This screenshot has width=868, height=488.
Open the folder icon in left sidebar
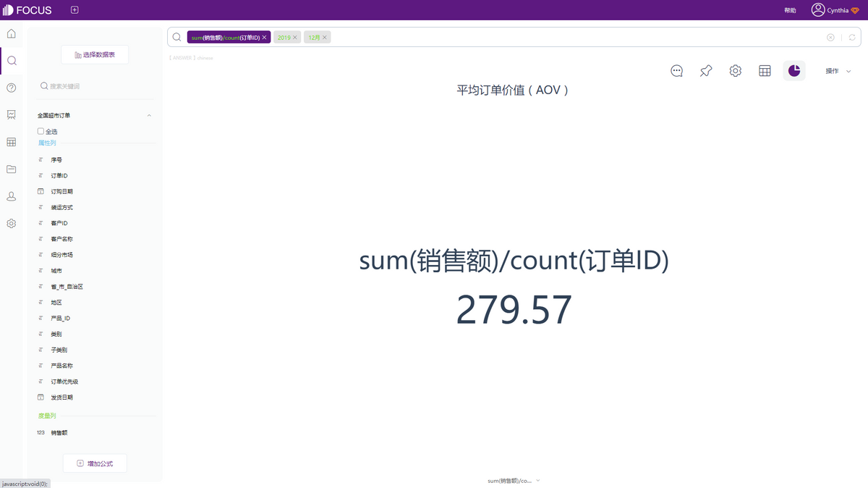(x=11, y=169)
